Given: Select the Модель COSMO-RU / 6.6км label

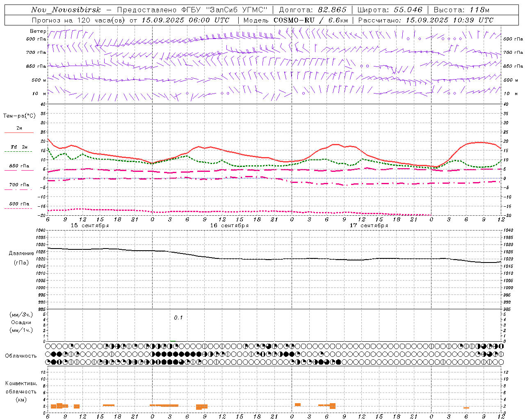Looking at the screenshot, I should click(296, 20).
